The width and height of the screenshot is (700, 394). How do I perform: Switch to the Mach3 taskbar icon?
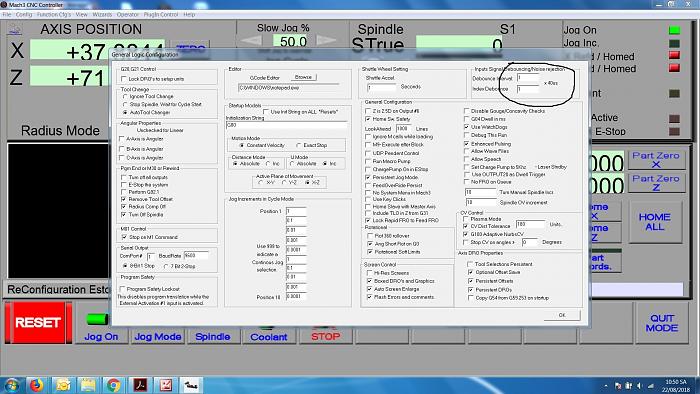[192, 385]
